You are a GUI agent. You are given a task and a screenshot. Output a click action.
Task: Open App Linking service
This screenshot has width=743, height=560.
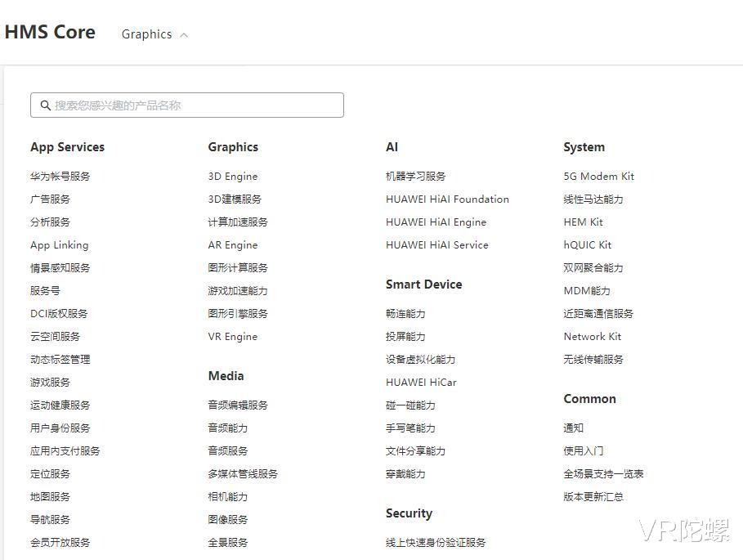tap(59, 244)
